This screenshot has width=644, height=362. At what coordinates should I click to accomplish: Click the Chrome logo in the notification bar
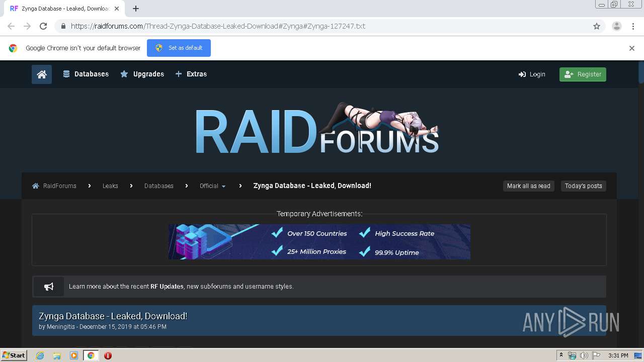click(x=13, y=48)
